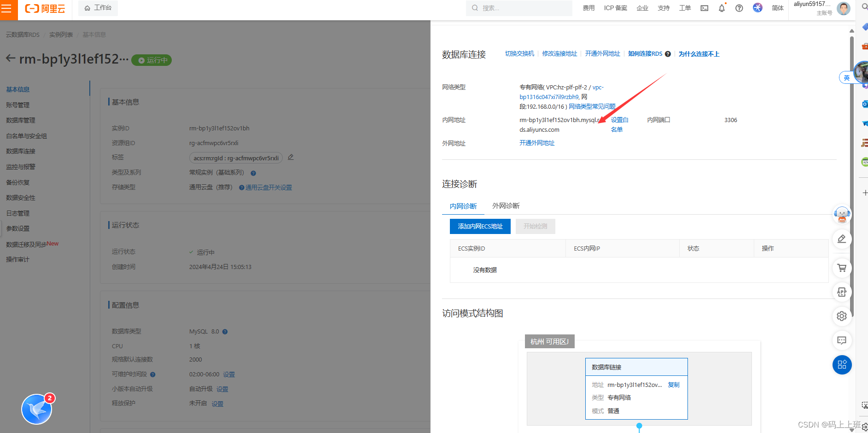
Task: Open the account avatar menu
Action: pyautogui.click(x=843, y=8)
